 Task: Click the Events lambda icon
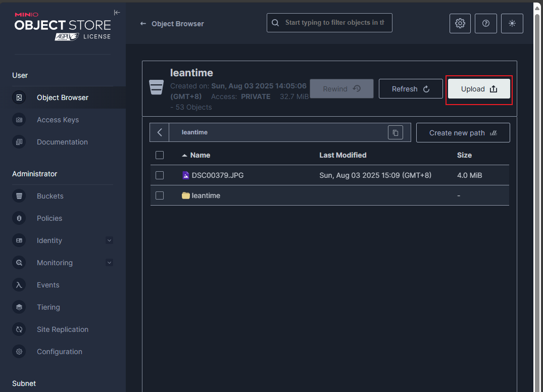pos(19,285)
